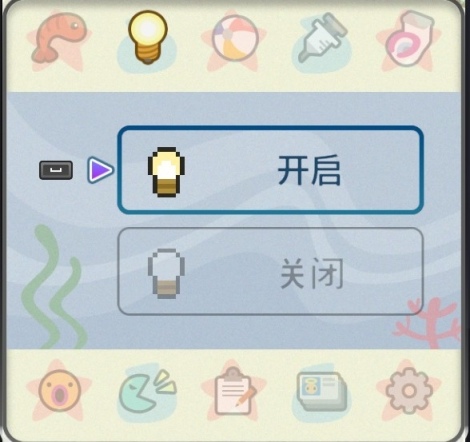This screenshot has width=470, height=442.
Task: Turn lights off with 关闭 option
Action: [270, 271]
